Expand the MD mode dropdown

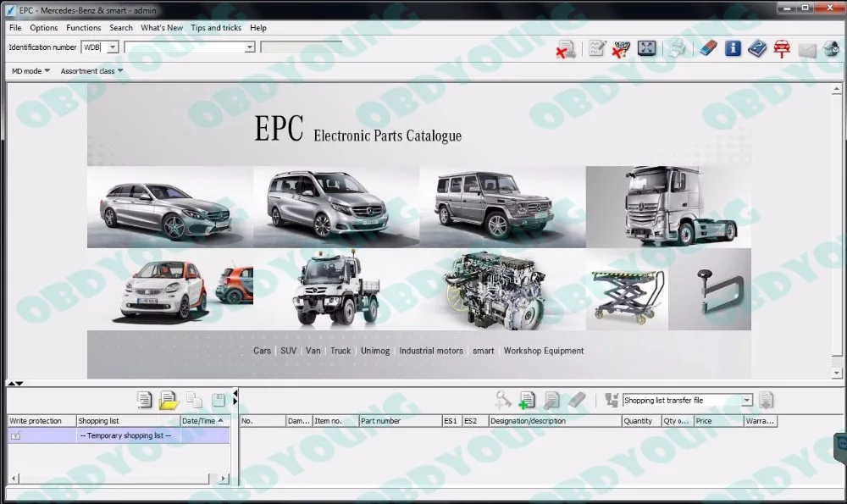[x=30, y=71]
